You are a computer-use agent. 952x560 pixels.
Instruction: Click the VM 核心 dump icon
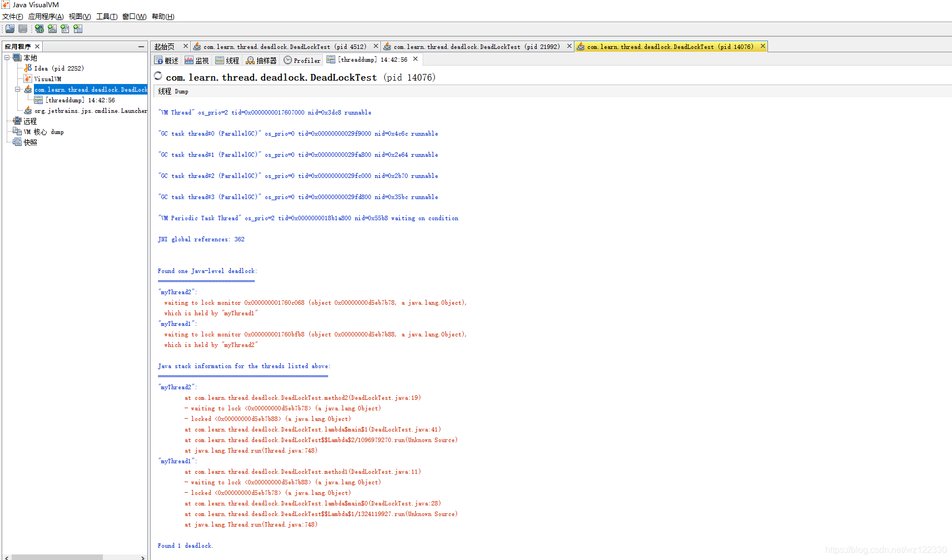(17, 132)
